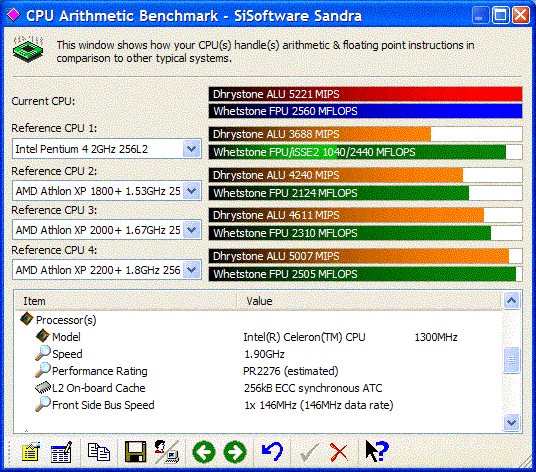The height and width of the screenshot is (472, 536).
Task: Open the table edit options icon
Action: click(62, 452)
